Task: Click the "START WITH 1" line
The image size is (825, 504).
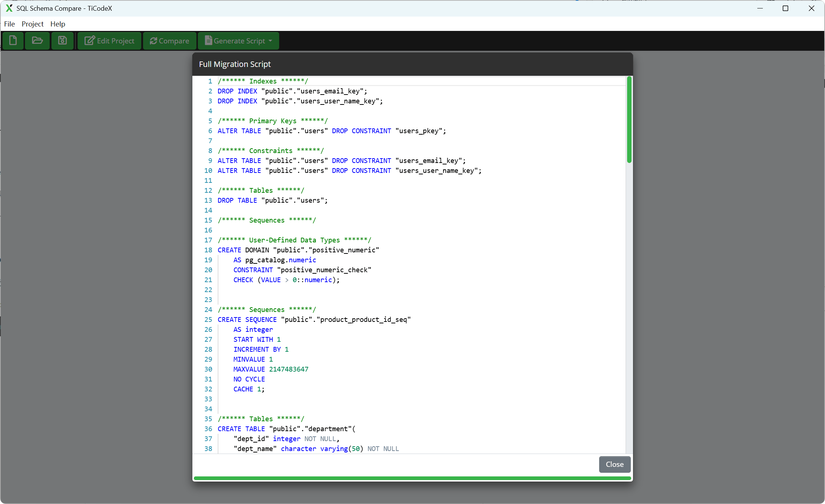Action: pos(257,339)
